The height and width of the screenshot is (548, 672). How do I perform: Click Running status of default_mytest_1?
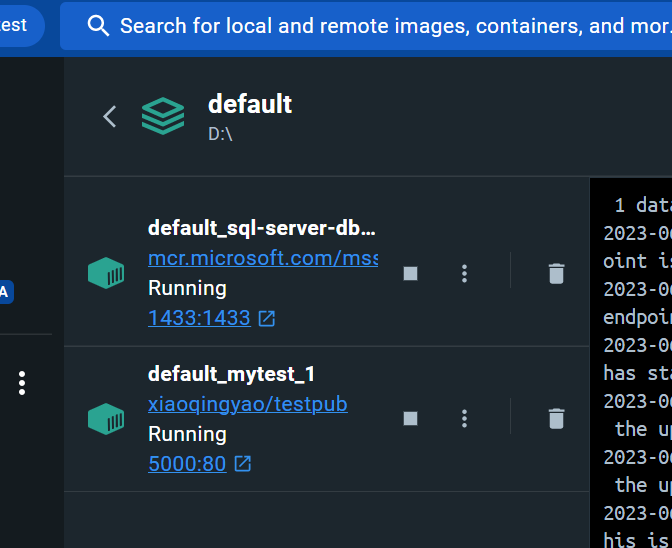click(x=187, y=434)
